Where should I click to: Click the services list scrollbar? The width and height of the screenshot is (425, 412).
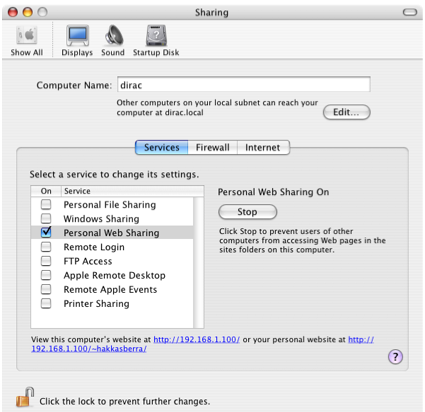pos(199,263)
